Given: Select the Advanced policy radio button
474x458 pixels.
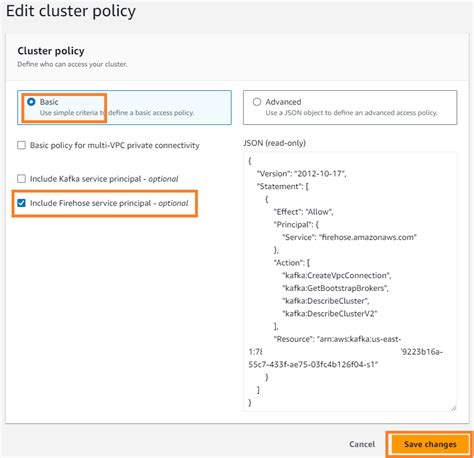Looking at the screenshot, I should (x=257, y=102).
